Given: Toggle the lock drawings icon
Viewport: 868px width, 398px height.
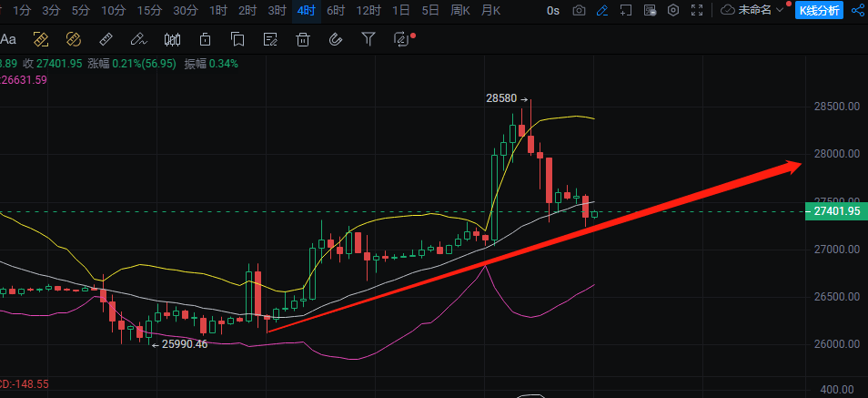Looking at the screenshot, I should click(205, 39).
